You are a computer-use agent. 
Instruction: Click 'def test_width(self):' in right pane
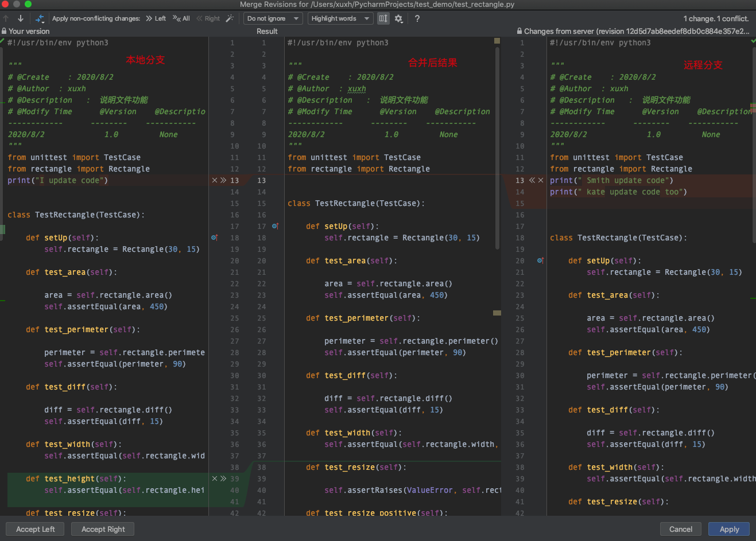coord(616,467)
